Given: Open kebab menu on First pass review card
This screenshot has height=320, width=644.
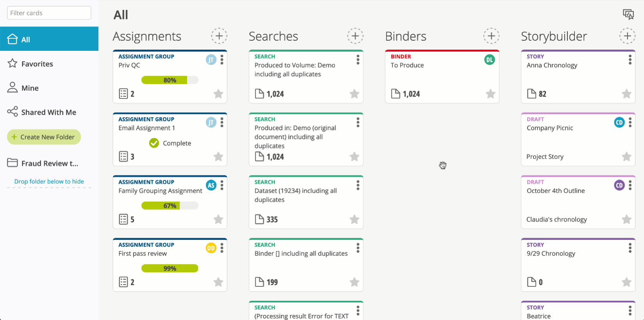Looking at the screenshot, I should point(222,248).
